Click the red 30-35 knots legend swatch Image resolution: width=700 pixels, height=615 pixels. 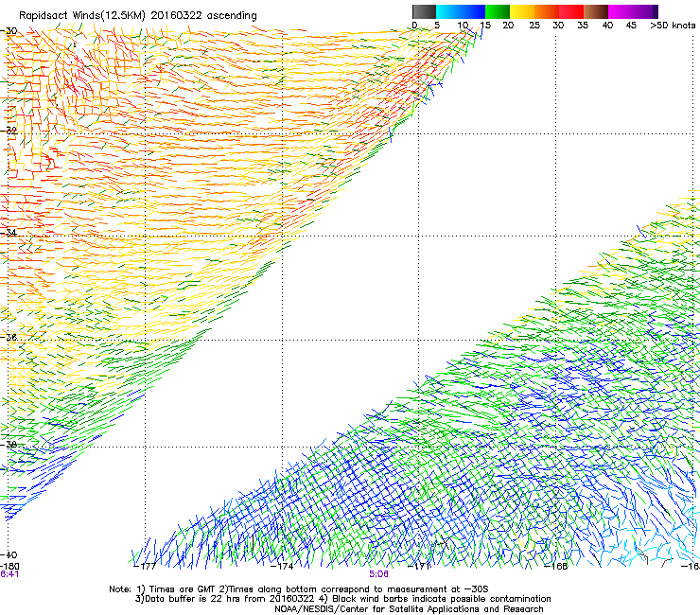click(571, 11)
